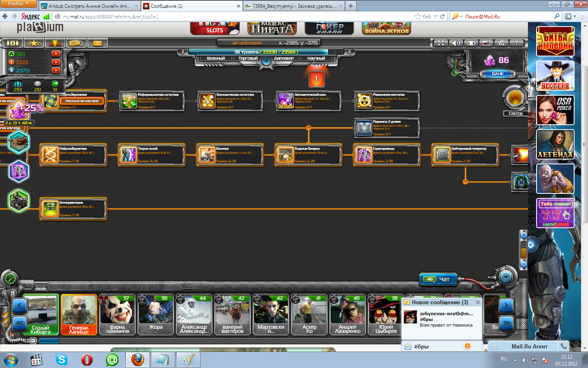
Task: Switch language with the Russian flag button
Action: click(x=486, y=43)
